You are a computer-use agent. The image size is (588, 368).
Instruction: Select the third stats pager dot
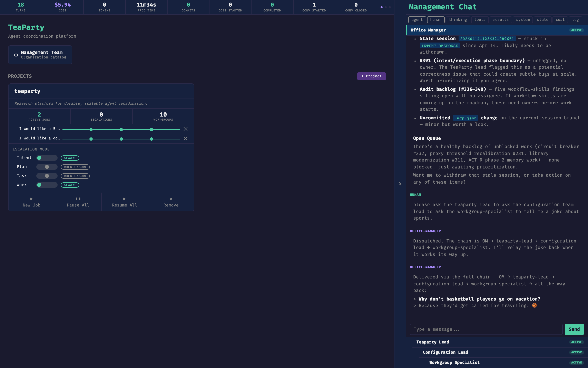coord(390,7)
